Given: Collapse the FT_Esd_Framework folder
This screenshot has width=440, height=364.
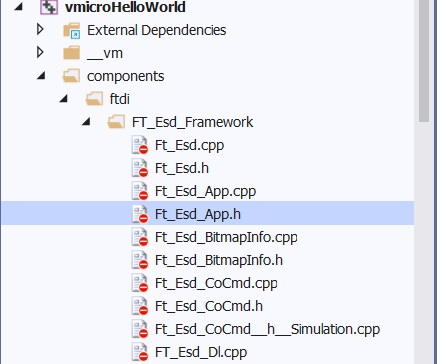Looking at the screenshot, I should point(86,122).
